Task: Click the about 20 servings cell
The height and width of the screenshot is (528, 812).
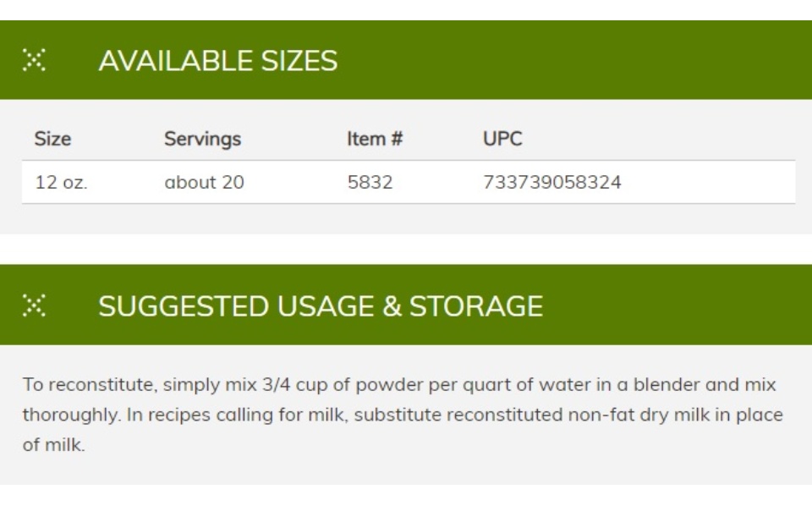Action: 204,183
